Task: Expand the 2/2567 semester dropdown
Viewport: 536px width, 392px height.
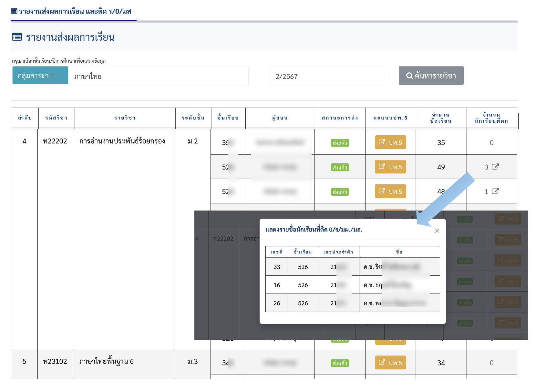Action: (x=328, y=76)
